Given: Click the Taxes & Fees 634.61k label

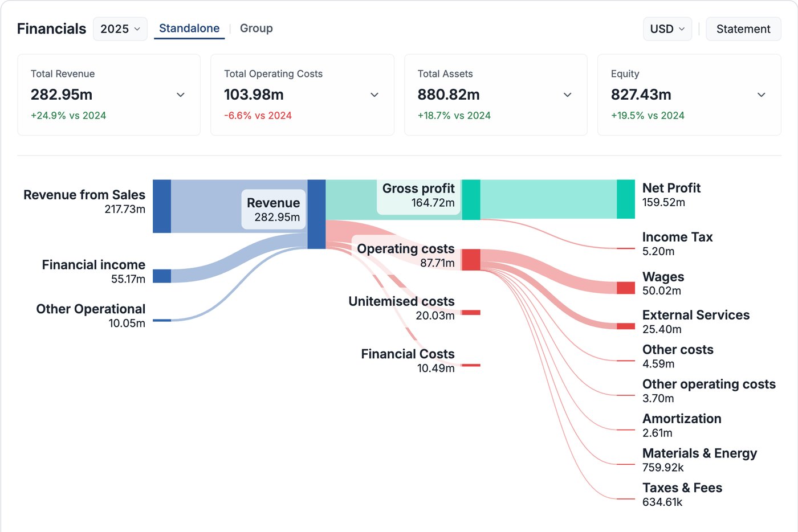Looking at the screenshot, I should [x=682, y=494].
